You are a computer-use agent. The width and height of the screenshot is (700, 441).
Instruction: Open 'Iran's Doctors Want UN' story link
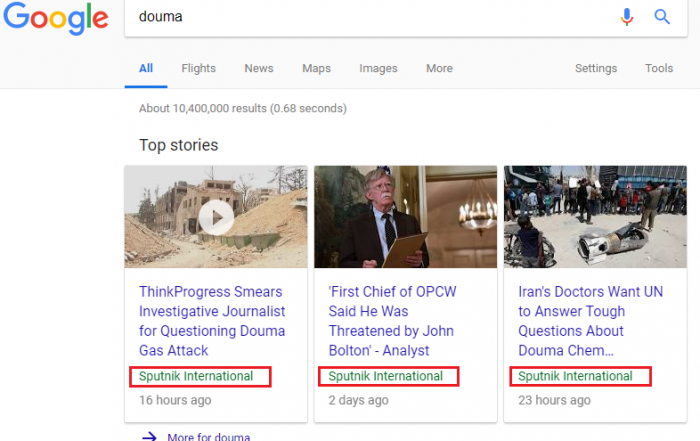(x=590, y=321)
